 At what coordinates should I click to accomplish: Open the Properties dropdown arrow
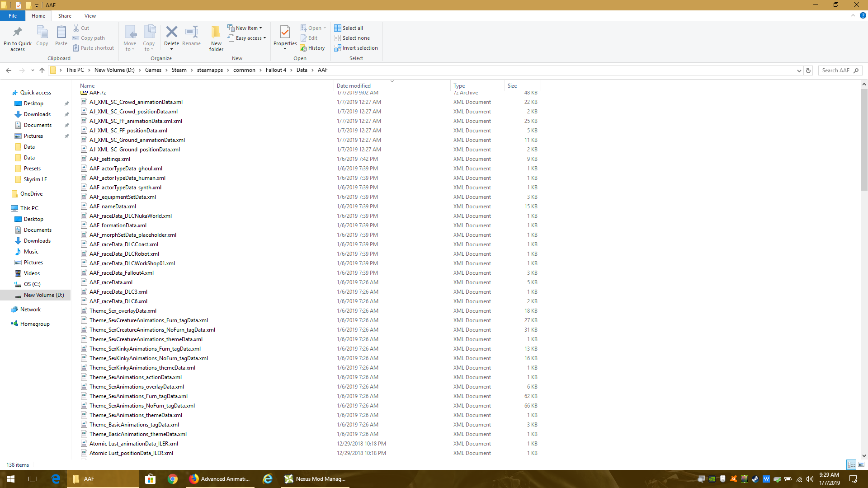[x=285, y=49]
